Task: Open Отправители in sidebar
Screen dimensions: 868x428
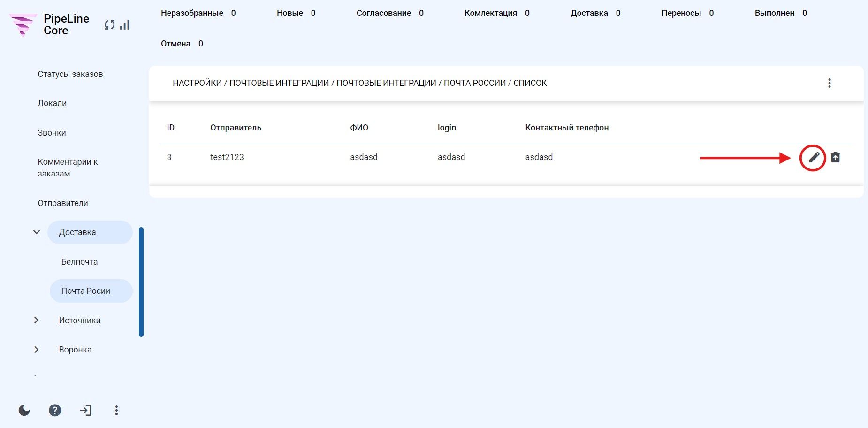Action: pos(63,203)
